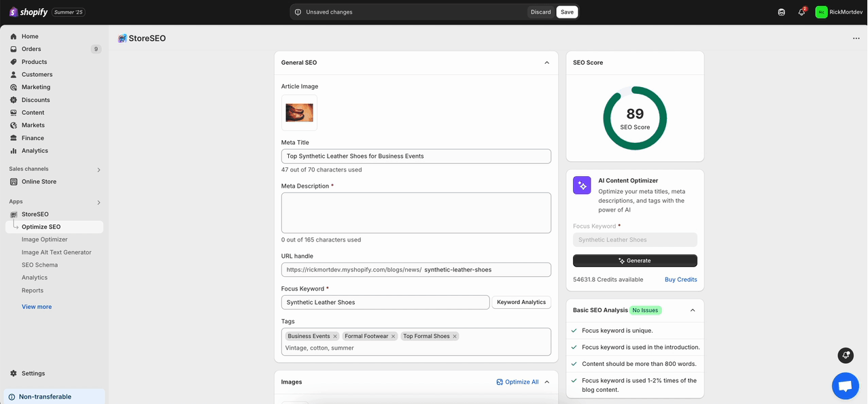Expand the Sales channels section
The height and width of the screenshot is (404, 868).
pyautogui.click(x=99, y=169)
